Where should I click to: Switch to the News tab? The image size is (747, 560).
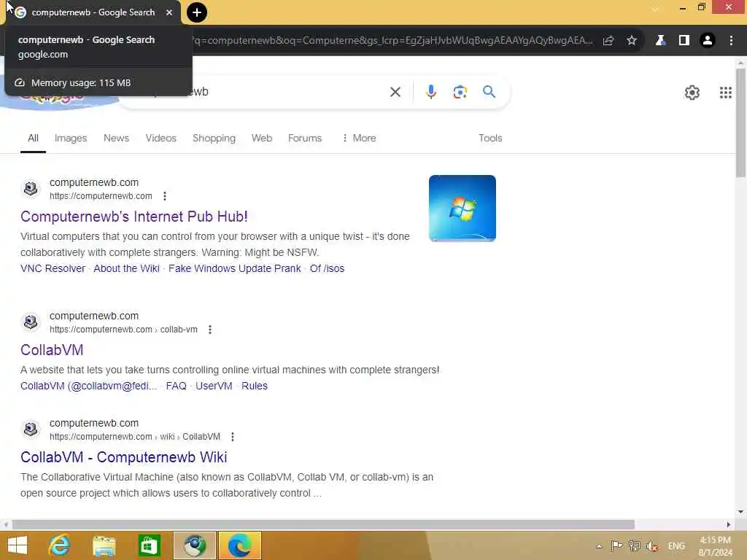(116, 138)
